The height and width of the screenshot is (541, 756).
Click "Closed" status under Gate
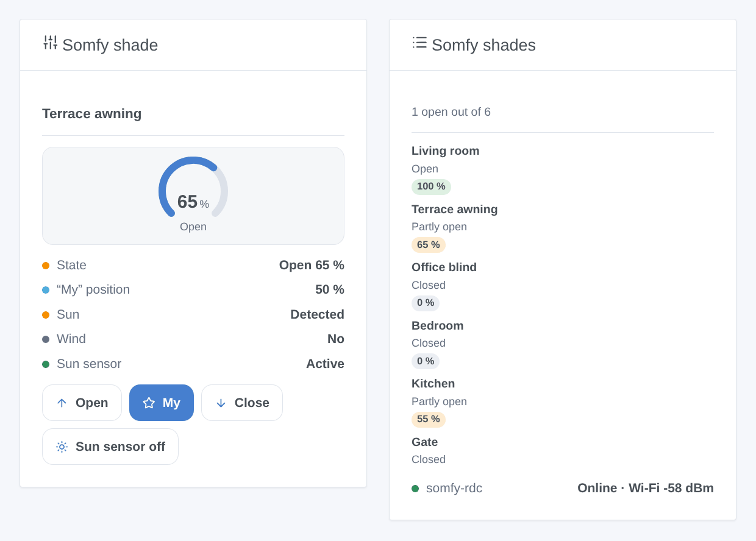[429, 459]
